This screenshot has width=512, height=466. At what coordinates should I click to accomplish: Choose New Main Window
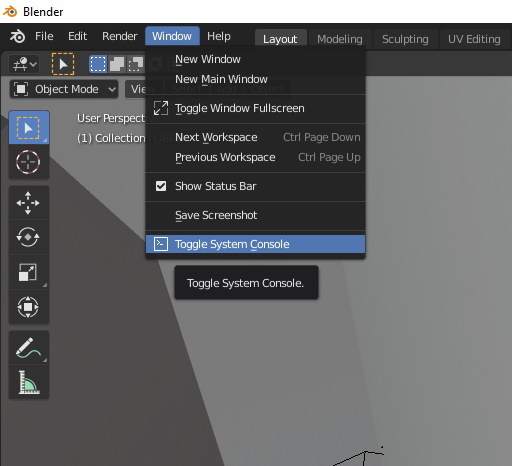pos(255,79)
